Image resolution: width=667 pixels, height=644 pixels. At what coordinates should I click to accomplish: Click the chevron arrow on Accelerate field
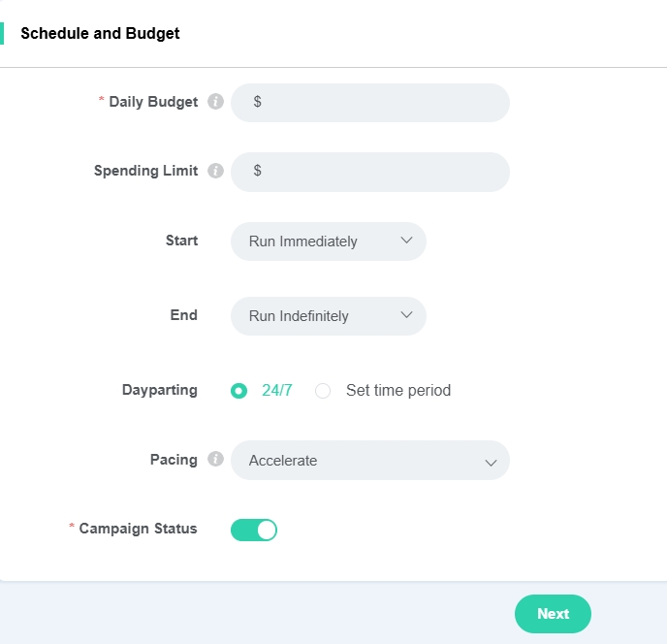(491, 462)
